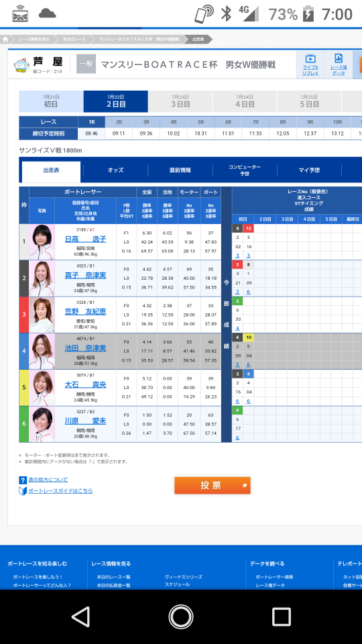Select the 4日目 7月24日 day tab
The height and width of the screenshot is (644, 362).
pyautogui.click(x=245, y=101)
